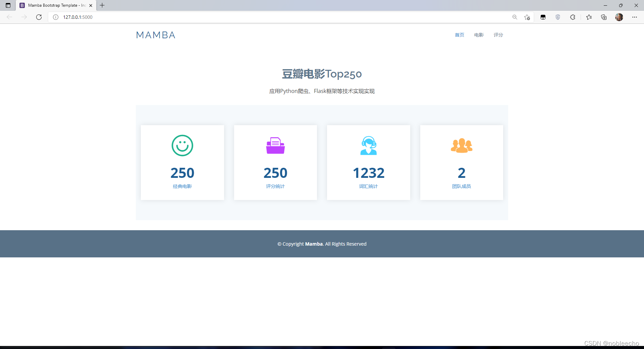This screenshot has width=644, height=349.
Task: Click the browser profile avatar
Action: pos(619,17)
